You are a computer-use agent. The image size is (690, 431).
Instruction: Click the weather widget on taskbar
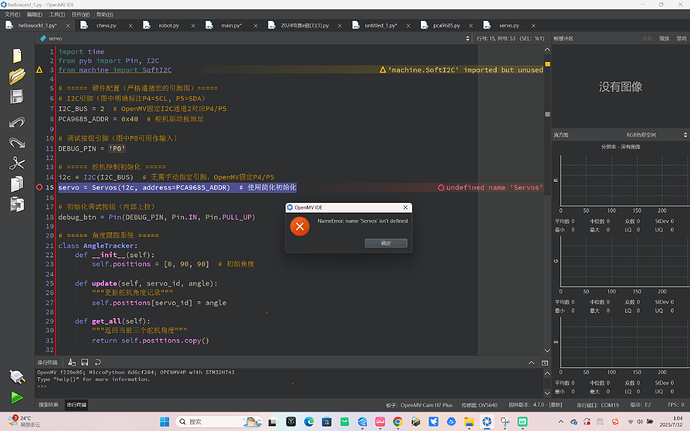[26, 421]
